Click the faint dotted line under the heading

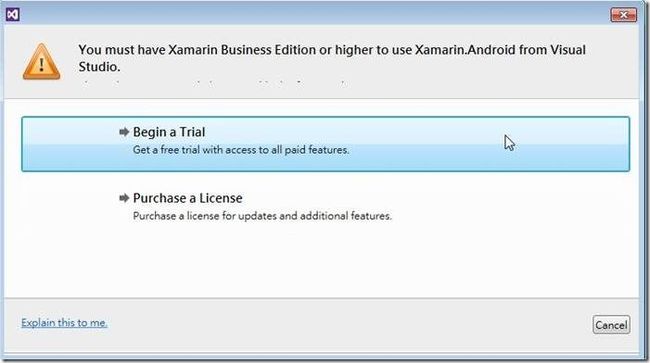[x=213, y=82]
